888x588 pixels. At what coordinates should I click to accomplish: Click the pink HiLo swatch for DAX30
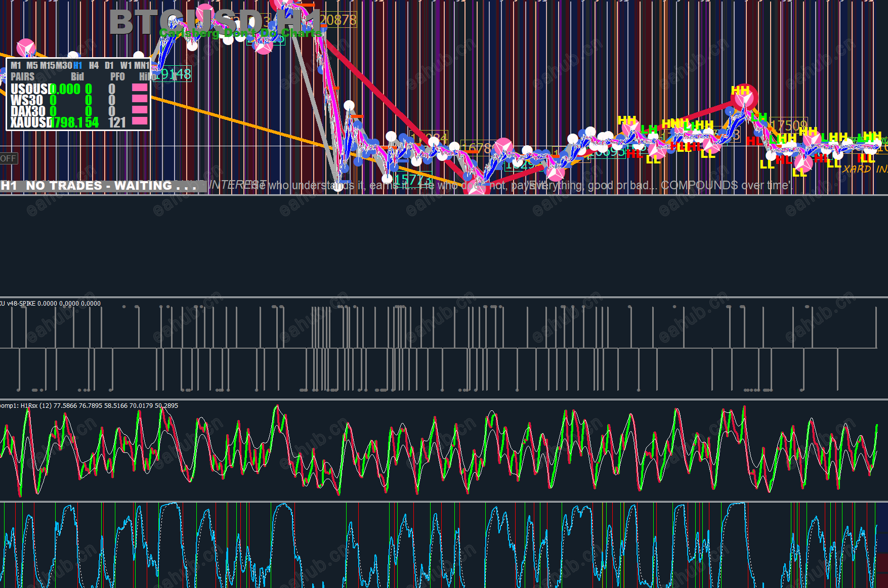[x=140, y=109]
